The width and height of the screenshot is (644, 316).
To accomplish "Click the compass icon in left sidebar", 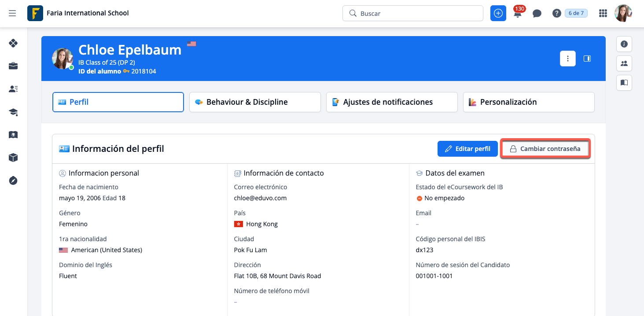I will click(x=13, y=180).
